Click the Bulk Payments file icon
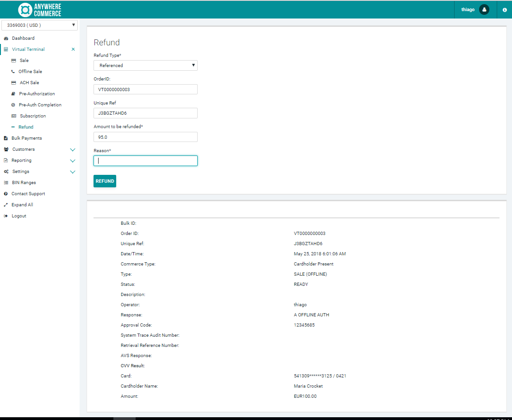512x420 pixels. (x=6, y=138)
